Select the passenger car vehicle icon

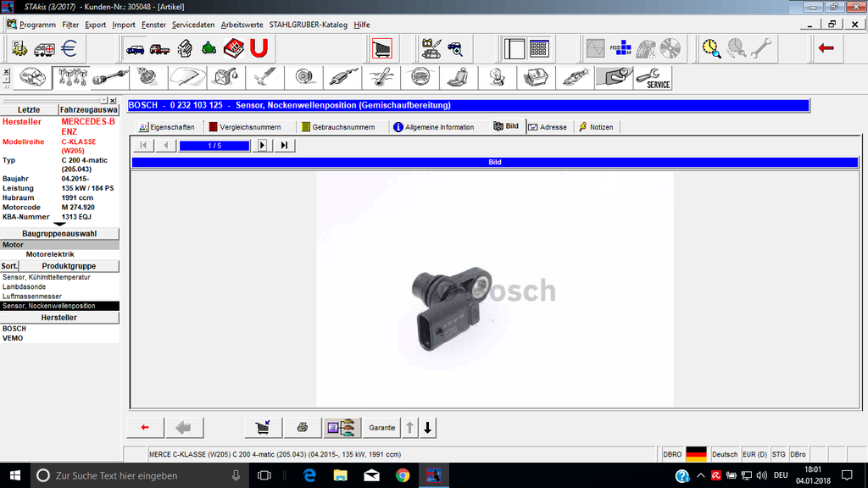pos(135,48)
